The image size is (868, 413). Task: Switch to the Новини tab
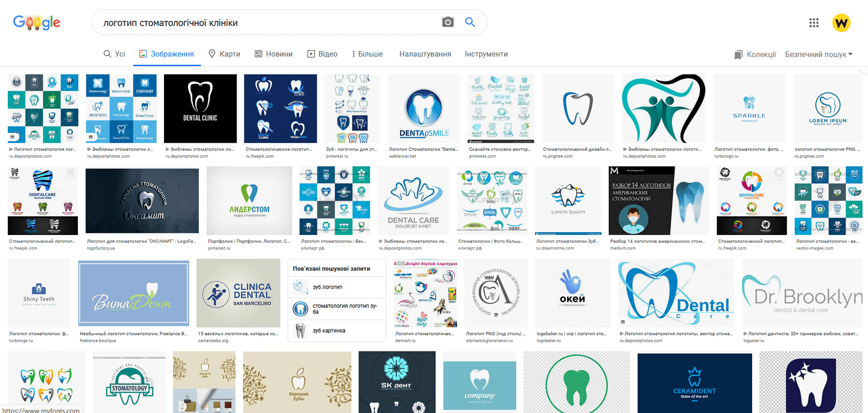[x=274, y=54]
